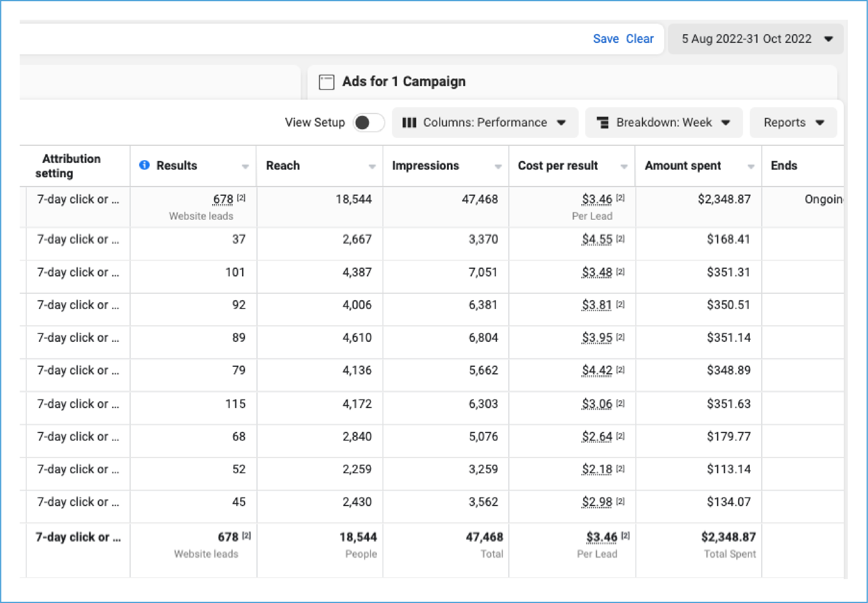Image resolution: width=868 pixels, height=603 pixels.
Task: Switch to the Ads for 1 Campaign tab
Action: tap(403, 82)
